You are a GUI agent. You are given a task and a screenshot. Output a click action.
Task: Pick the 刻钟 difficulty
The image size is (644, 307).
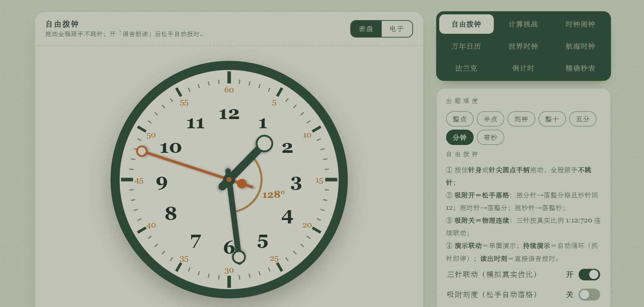coord(521,119)
